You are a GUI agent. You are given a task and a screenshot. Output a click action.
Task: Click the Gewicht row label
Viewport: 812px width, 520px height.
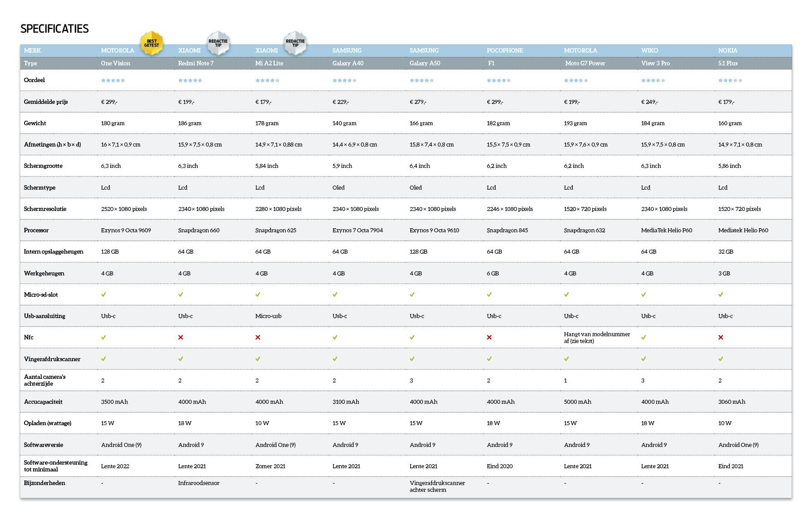[35, 123]
